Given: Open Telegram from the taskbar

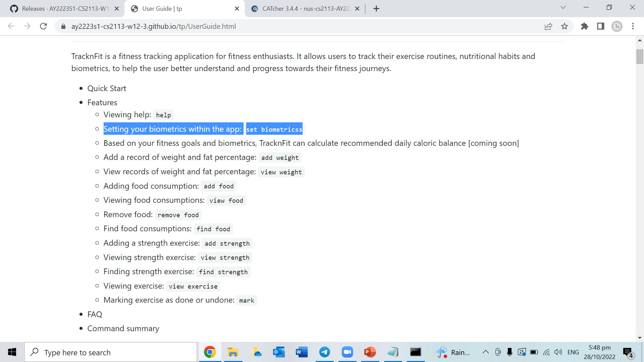Looking at the screenshot, I should [324, 352].
